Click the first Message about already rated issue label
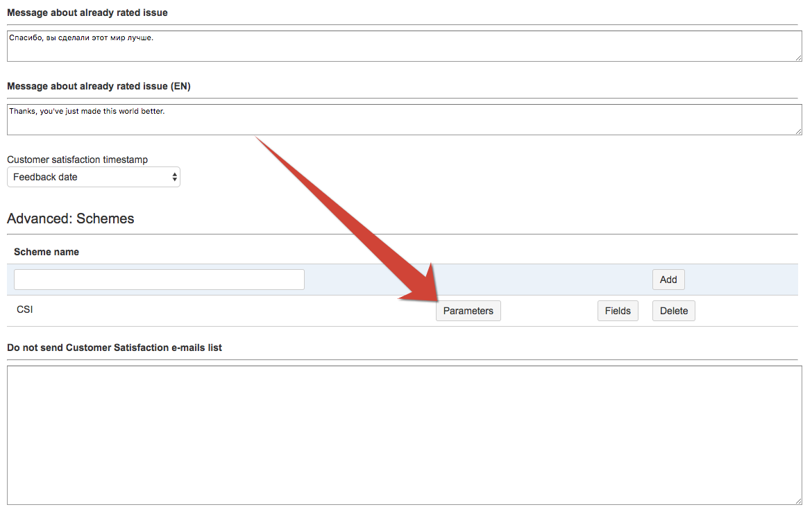This screenshot has height=514, width=812. coord(87,12)
